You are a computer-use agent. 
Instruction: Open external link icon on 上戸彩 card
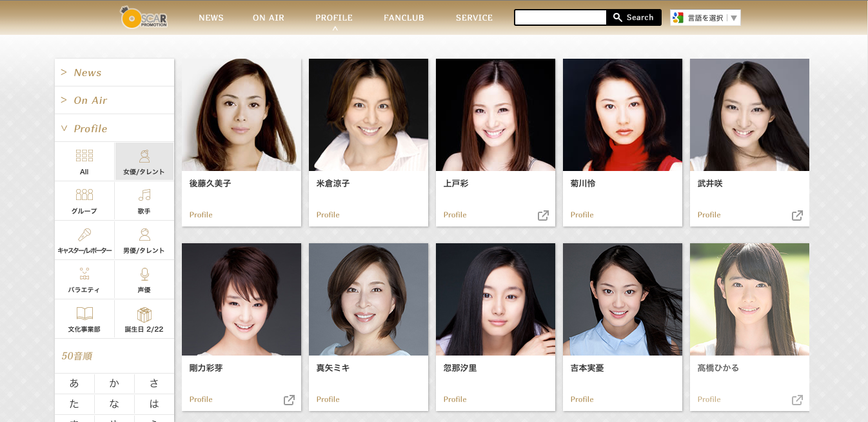pyautogui.click(x=543, y=216)
